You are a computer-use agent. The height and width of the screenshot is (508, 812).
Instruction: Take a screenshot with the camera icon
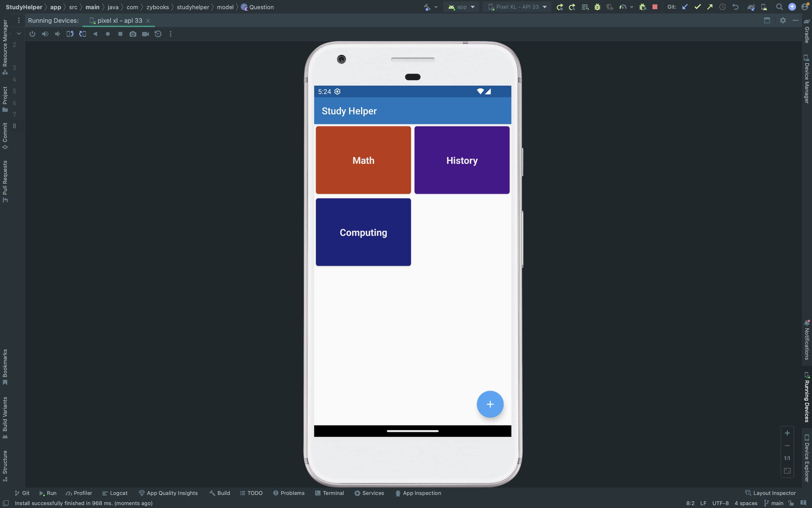[133, 34]
